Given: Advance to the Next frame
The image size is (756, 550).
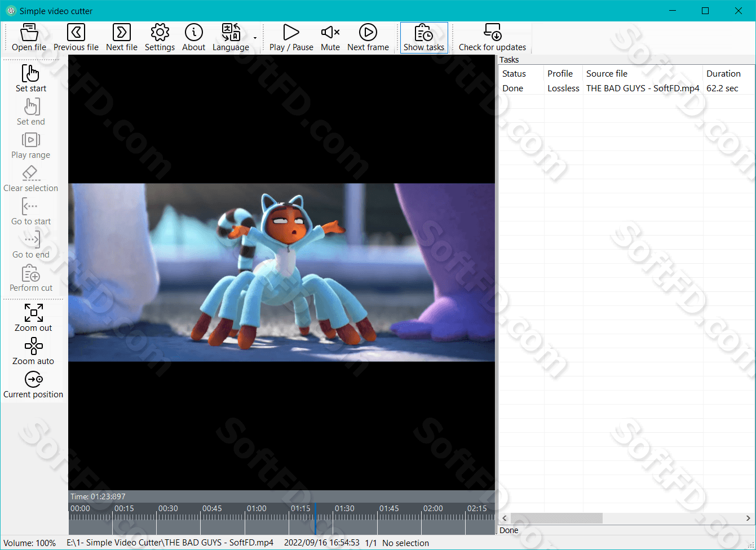Looking at the screenshot, I should [368, 38].
